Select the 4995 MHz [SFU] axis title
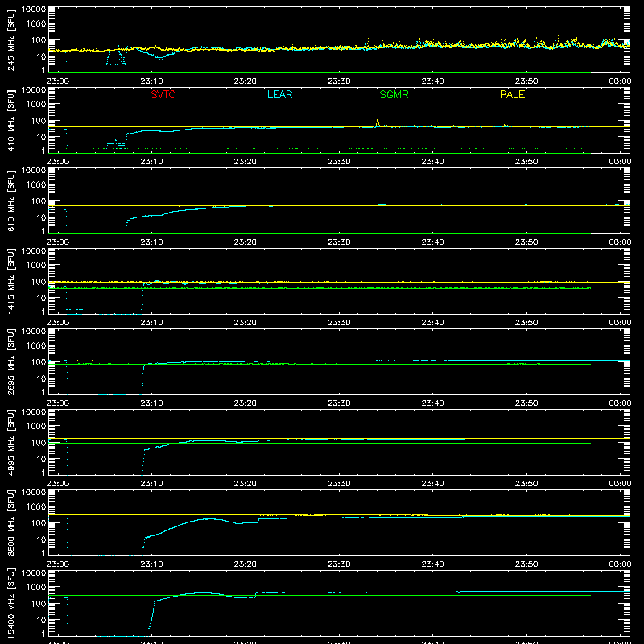Screen dimensions: 644x644 click(11, 442)
